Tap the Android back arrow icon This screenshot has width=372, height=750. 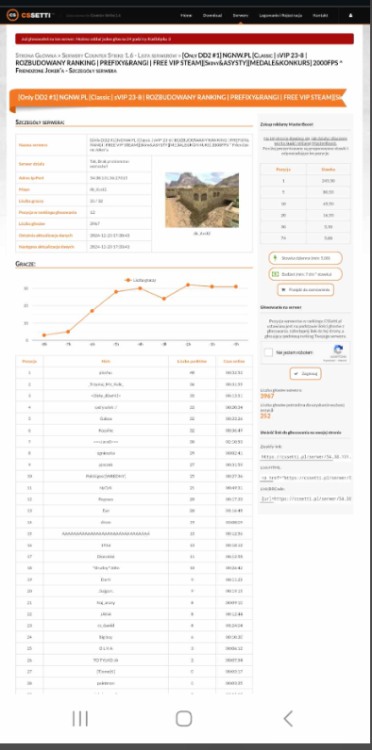point(288,718)
